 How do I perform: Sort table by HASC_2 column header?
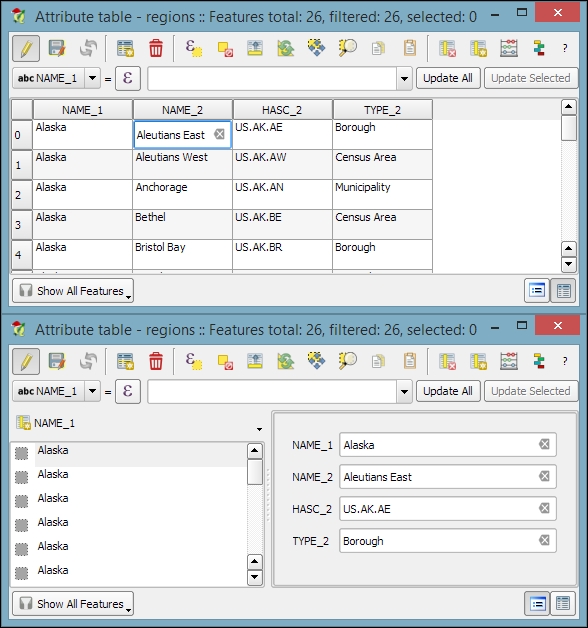[x=282, y=110]
